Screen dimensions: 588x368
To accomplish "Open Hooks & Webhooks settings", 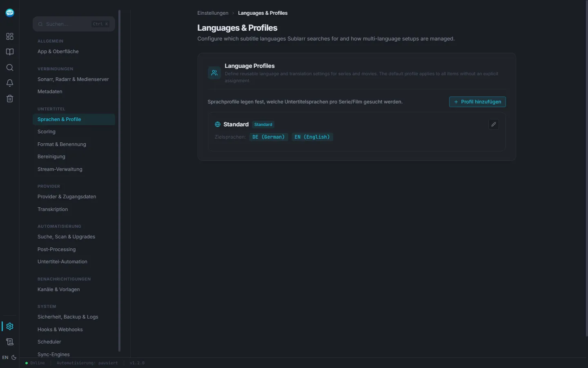I will tap(74, 330).
